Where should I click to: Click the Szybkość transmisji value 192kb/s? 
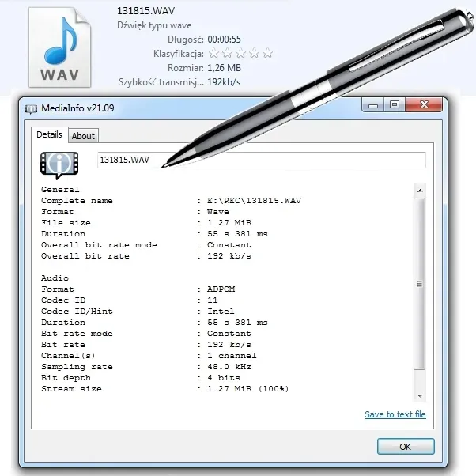point(224,82)
